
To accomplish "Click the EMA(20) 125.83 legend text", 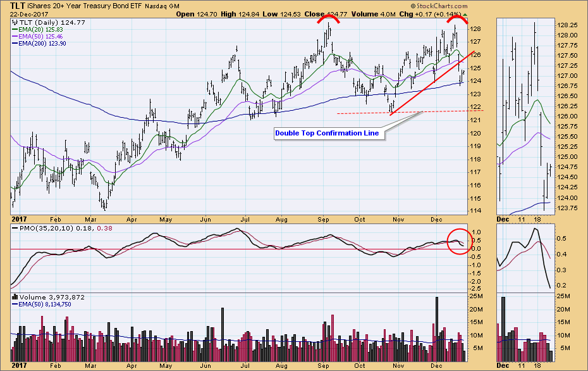I will (41, 30).
